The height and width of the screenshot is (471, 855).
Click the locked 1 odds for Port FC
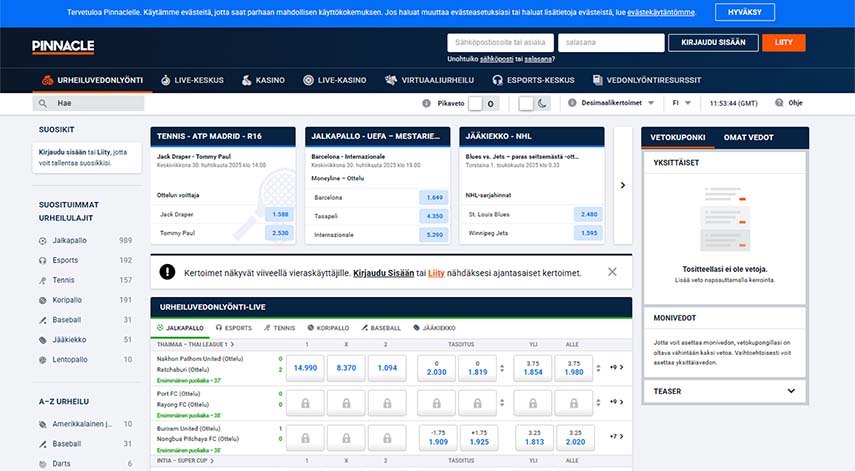tap(305, 403)
